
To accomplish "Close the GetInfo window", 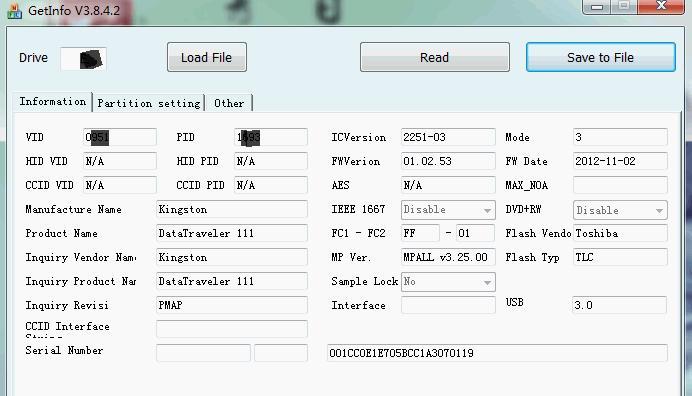I will click(661, 6).
